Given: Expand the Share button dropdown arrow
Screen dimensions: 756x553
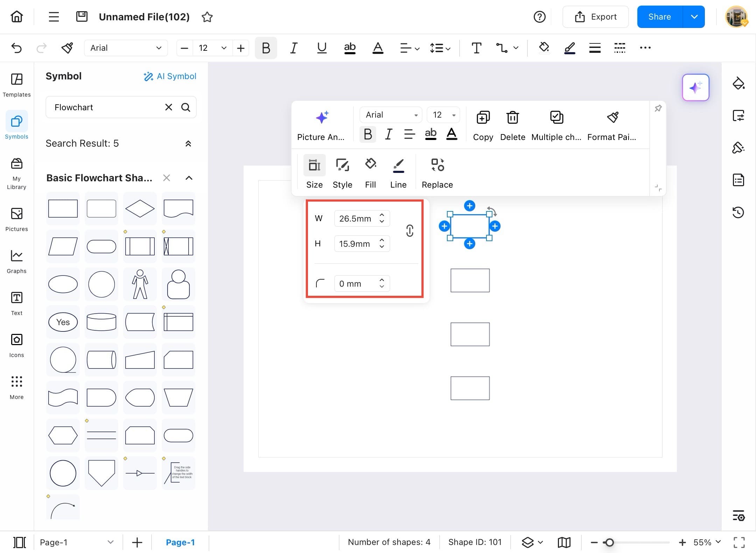Looking at the screenshot, I should point(694,17).
